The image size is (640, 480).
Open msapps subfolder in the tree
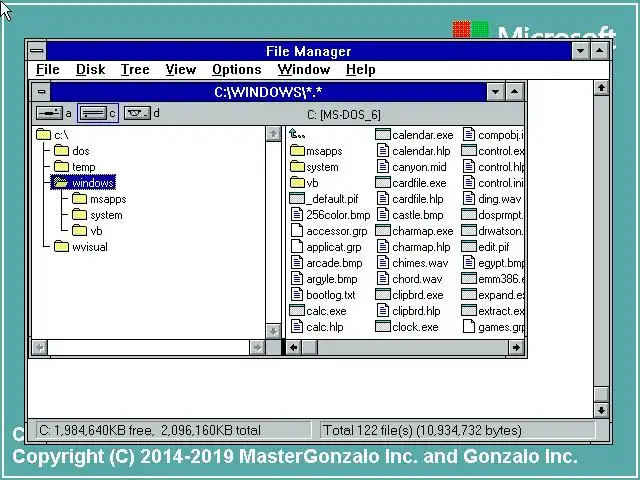coord(99,199)
